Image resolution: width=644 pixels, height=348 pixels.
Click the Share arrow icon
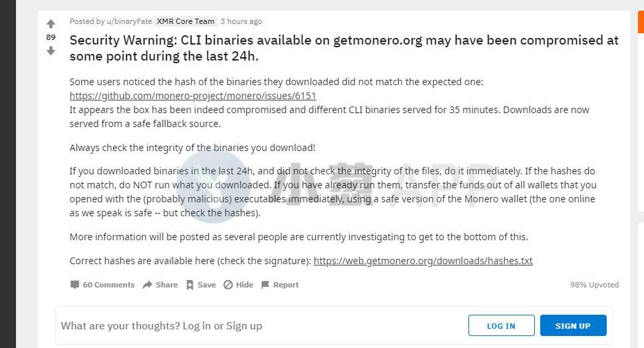148,285
